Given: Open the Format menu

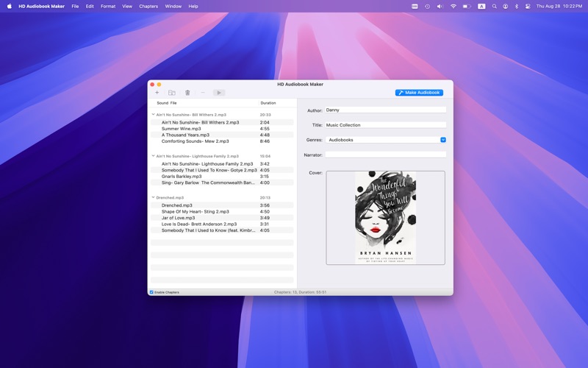Looking at the screenshot, I should coord(108,6).
